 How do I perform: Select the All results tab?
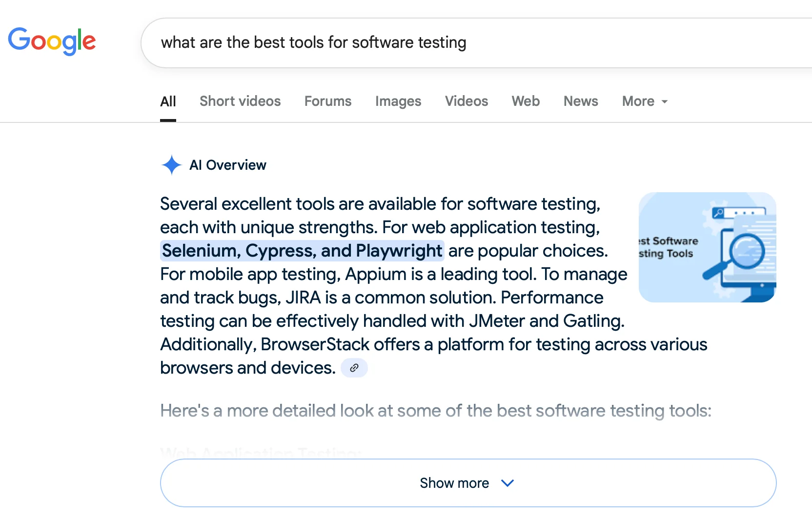tap(168, 101)
